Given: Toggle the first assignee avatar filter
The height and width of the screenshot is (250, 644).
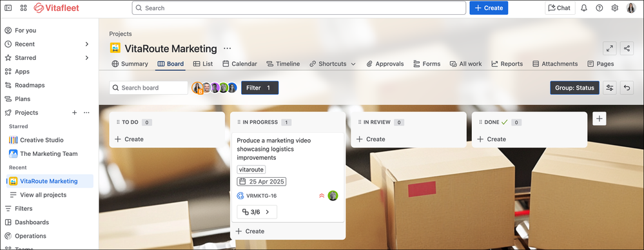Looking at the screenshot, I should (197, 88).
